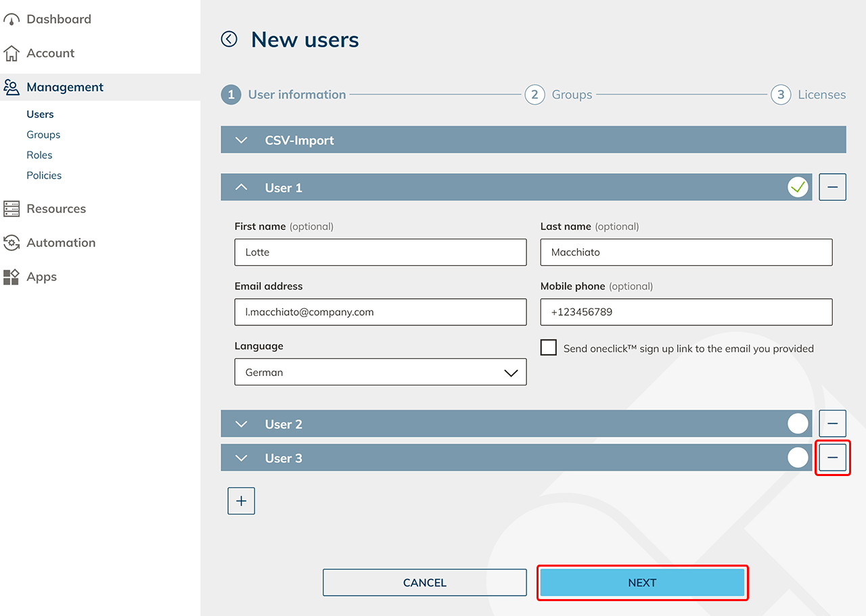Viewport: 866px width, 616px height.
Task: Expand the CSV-Import section
Action: 242,141
